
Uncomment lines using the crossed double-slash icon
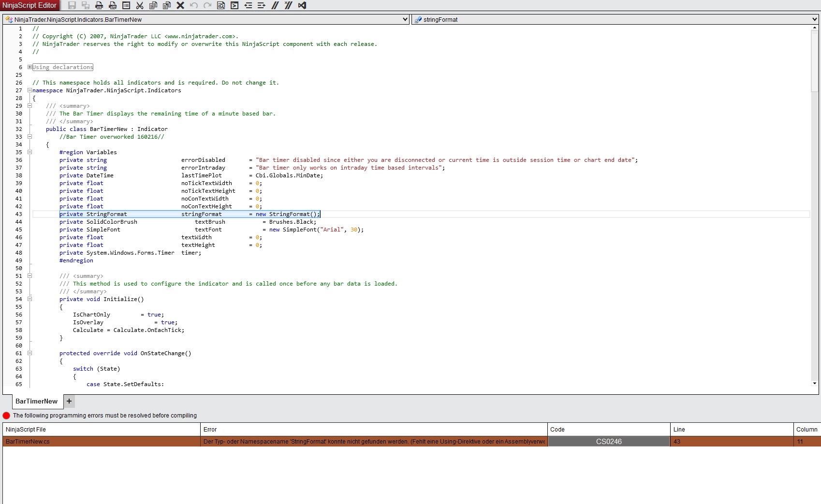289,5
